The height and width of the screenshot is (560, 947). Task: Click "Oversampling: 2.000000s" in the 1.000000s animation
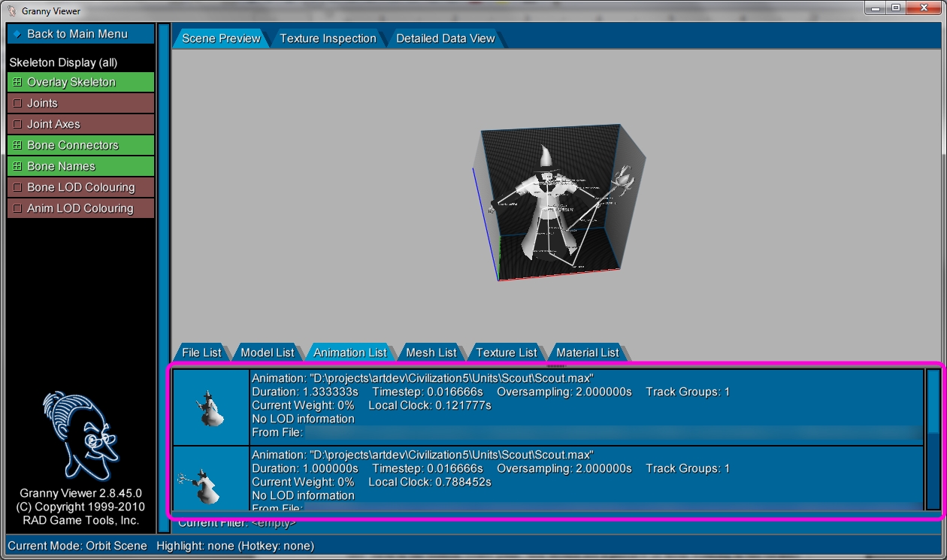564,468
